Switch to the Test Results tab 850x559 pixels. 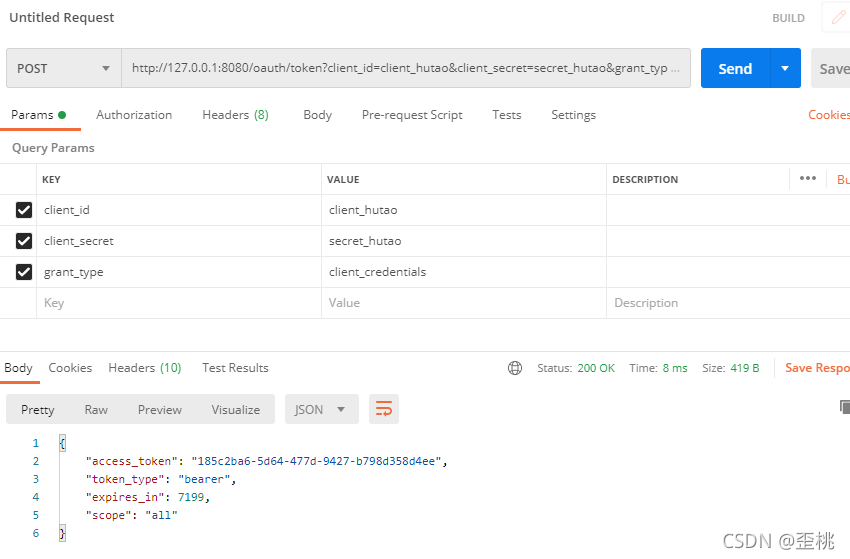point(235,368)
